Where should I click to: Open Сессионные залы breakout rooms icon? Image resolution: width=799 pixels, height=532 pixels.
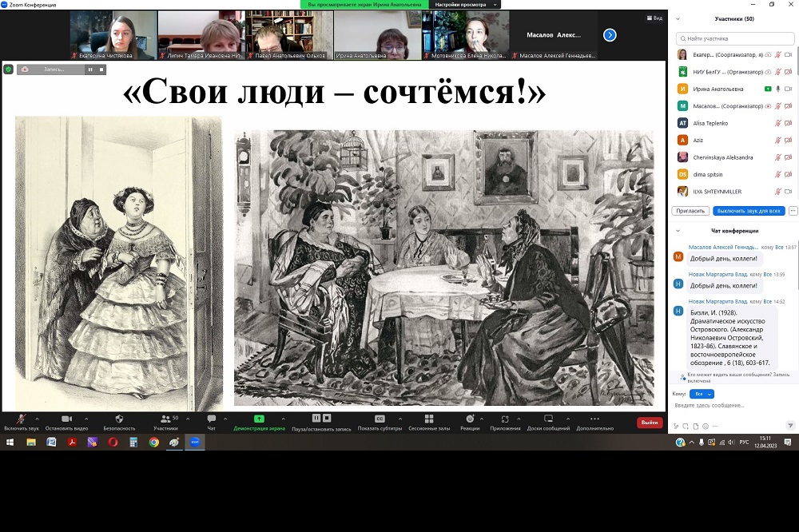429,419
